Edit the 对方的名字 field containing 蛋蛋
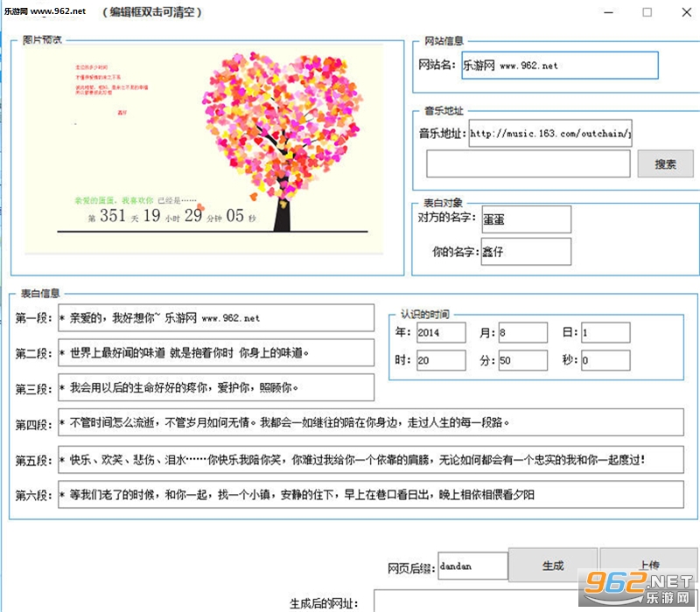Image resolution: width=700 pixels, height=612 pixels. (527, 219)
